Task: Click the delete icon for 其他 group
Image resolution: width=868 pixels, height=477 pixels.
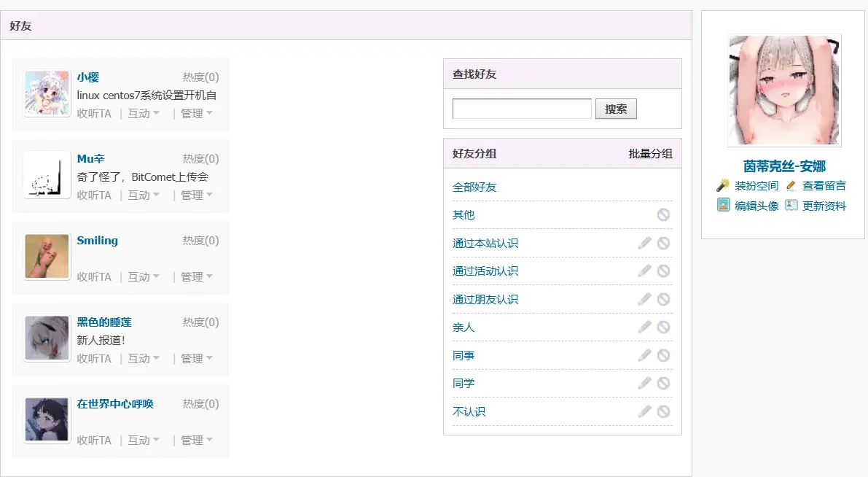Action: pos(663,214)
